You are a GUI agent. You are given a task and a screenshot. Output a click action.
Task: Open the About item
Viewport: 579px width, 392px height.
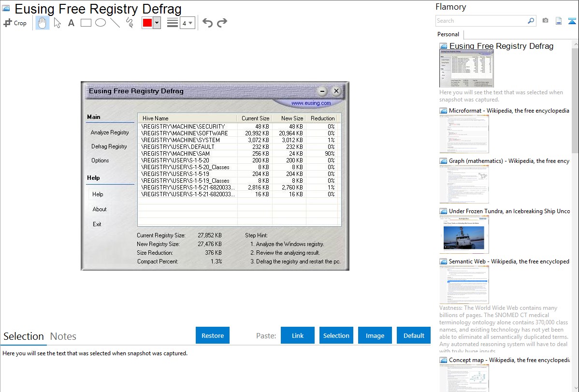[x=100, y=209]
